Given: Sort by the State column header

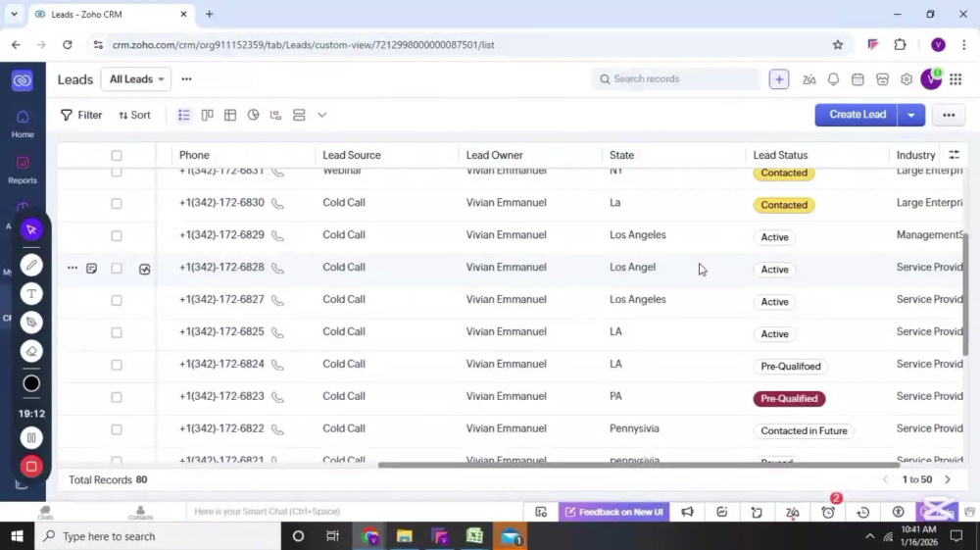Looking at the screenshot, I should coord(622,155).
